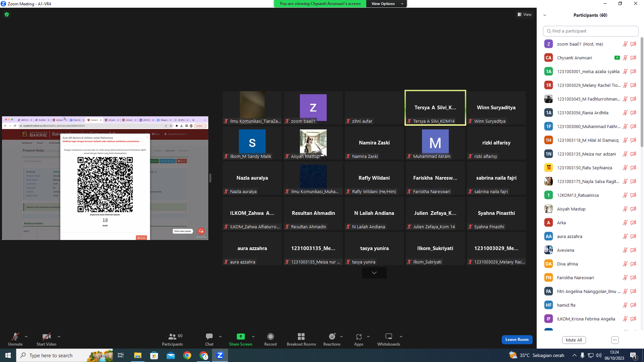Image resolution: width=644 pixels, height=362 pixels.
Task: Collapse the Participants panel chevron
Action: coord(545,15)
